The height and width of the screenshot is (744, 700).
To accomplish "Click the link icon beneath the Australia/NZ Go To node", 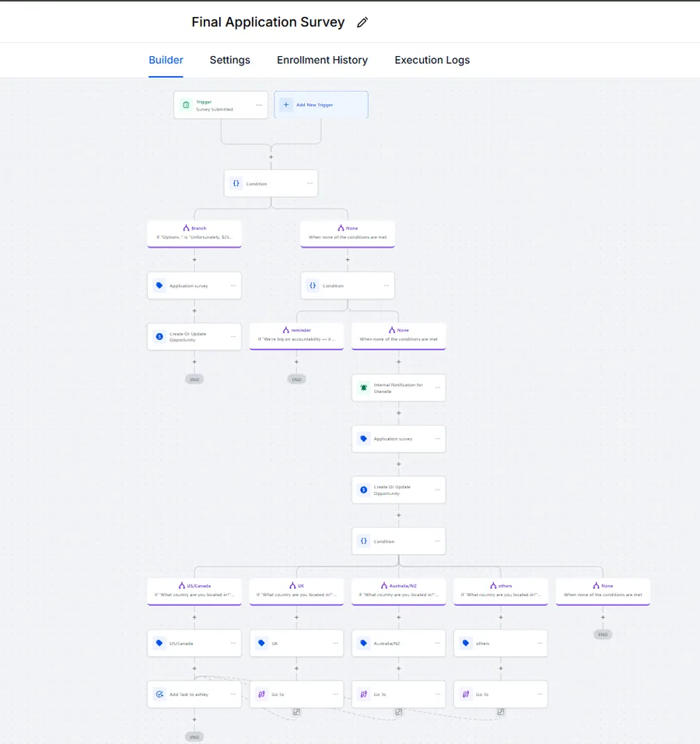I will coord(398,712).
